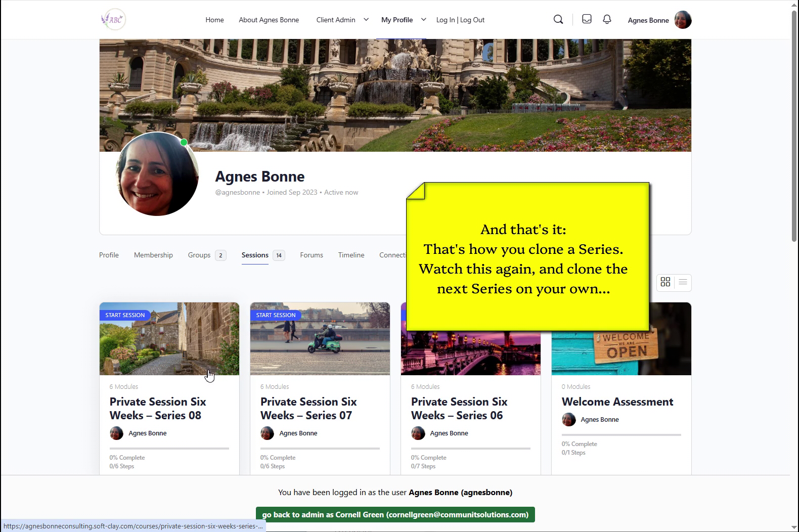Switch to grid view layout
Image resolution: width=799 pixels, height=532 pixels.
pyautogui.click(x=665, y=282)
